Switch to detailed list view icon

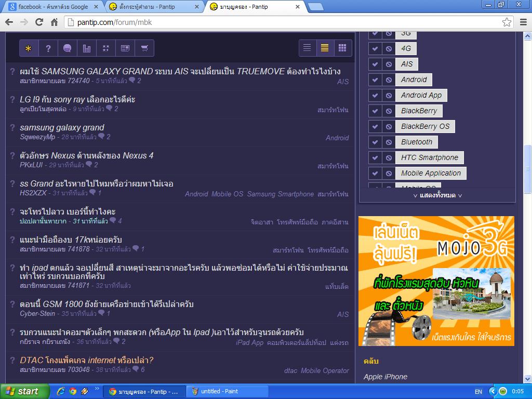coord(325,48)
